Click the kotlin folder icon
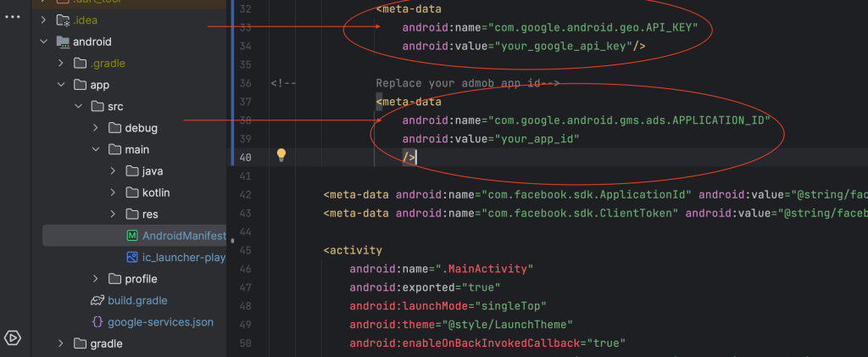The image size is (868, 357). point(131,192)
